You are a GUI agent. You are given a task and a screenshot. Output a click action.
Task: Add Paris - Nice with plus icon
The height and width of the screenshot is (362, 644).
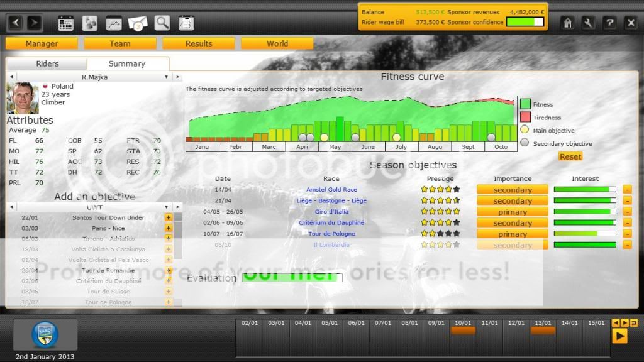click(169, 228)
